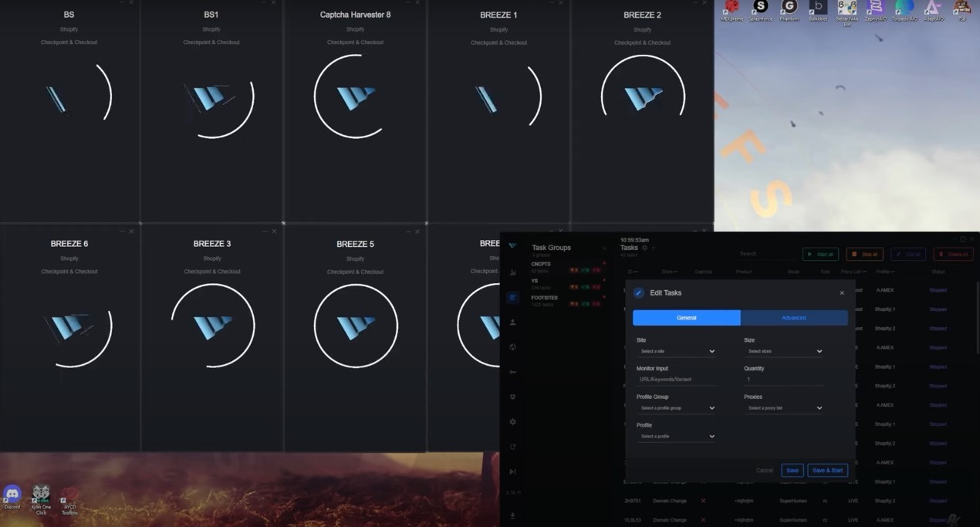Sort tasks by the Status column header
The height and width of the screenshot is (527, 980).
coord(938,272)
